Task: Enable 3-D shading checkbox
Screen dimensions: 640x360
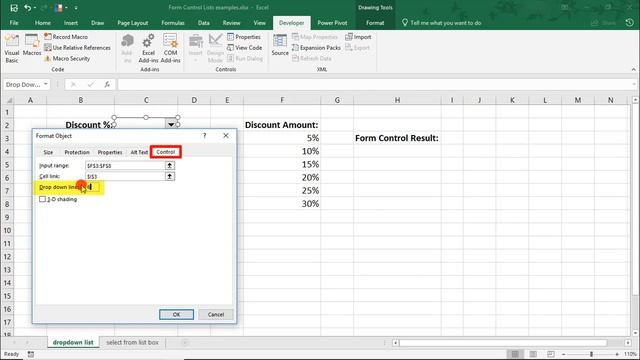Action: pos(42,199)
